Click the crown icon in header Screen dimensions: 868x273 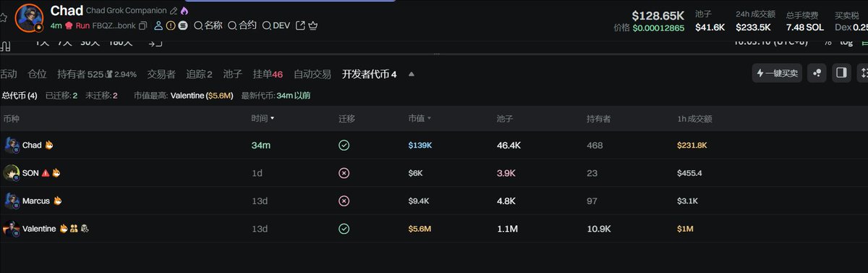(313, 25)
